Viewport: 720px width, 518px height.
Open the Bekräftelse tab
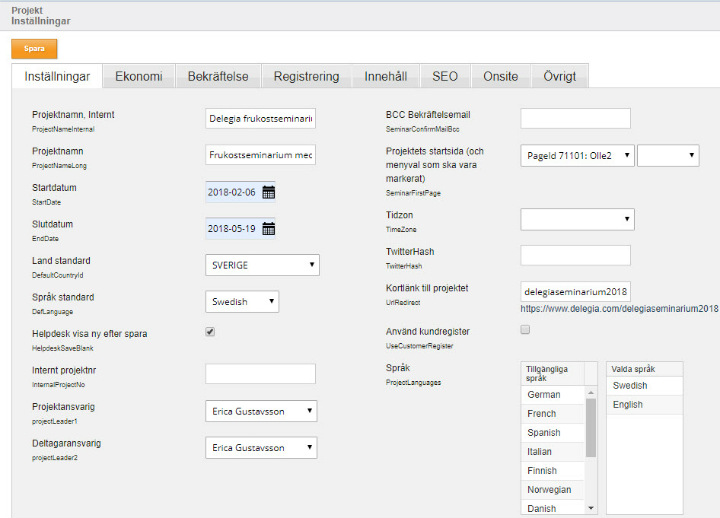[x=218, y=76]
